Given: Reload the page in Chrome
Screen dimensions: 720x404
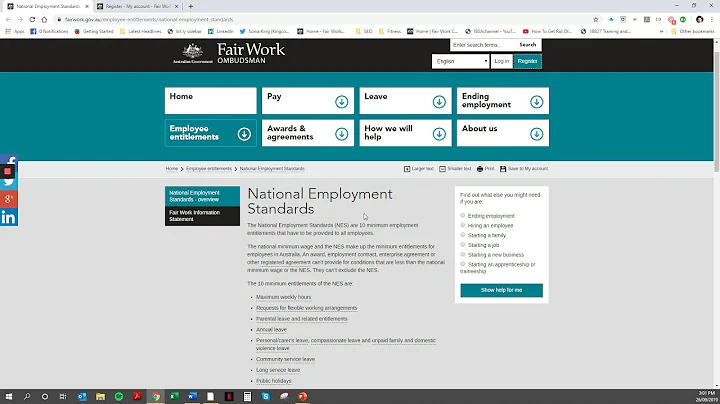Looking at the screenshot, I should (x=32, y=19).
